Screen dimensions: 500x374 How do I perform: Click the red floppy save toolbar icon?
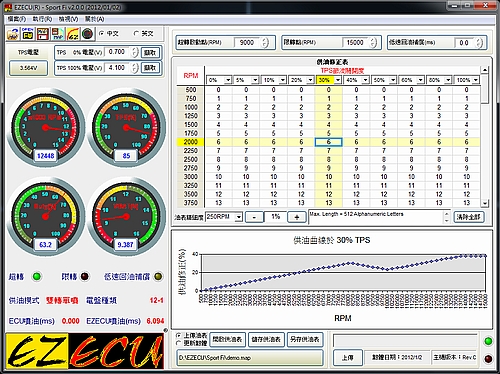tap(43, 34)
